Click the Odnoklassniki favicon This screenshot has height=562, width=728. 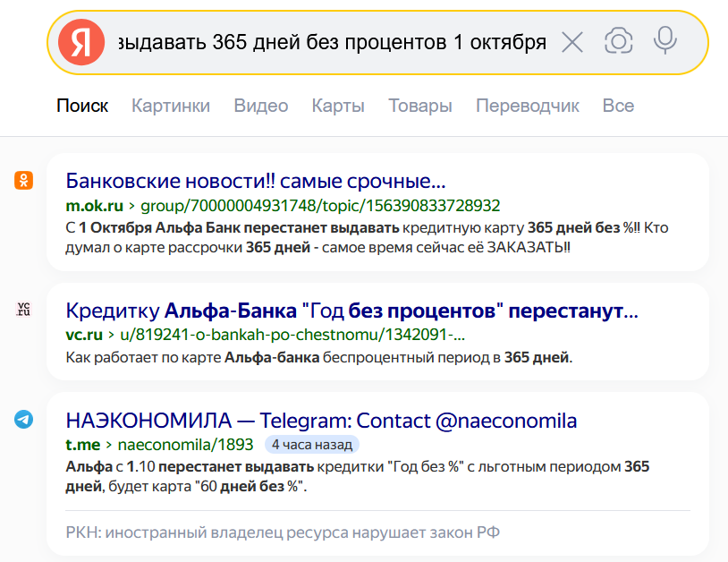[x=23, y=180]
